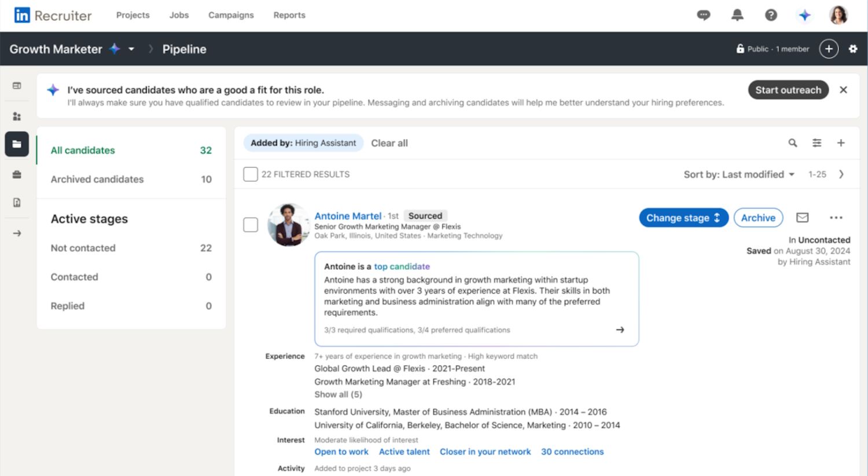Viewport: 868px width, 476px height.
Task: Click the 30 connections link
Action: click(x=572, y=452)
